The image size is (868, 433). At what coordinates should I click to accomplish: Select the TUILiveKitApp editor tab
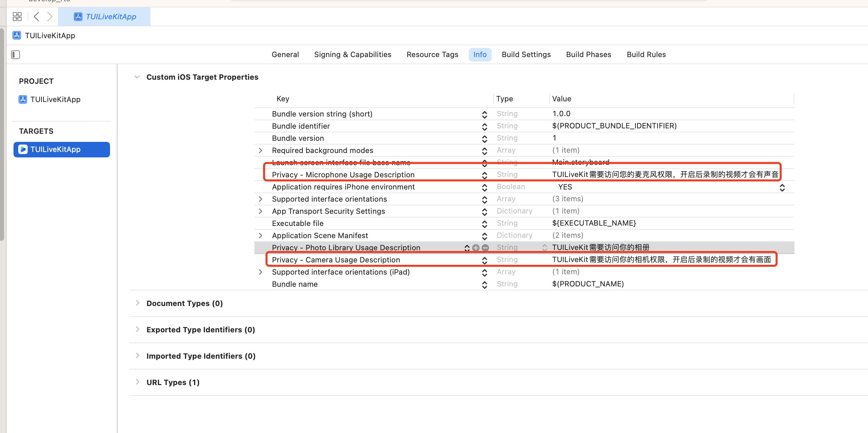(x=105, y=17)
